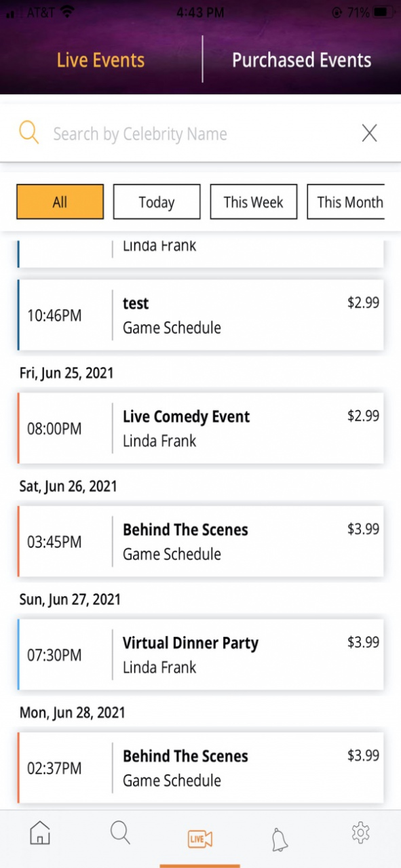Tap the yellow search magnifier icon
The height and width of the screenshot is (868, 401).
click(x=28, y=132)
